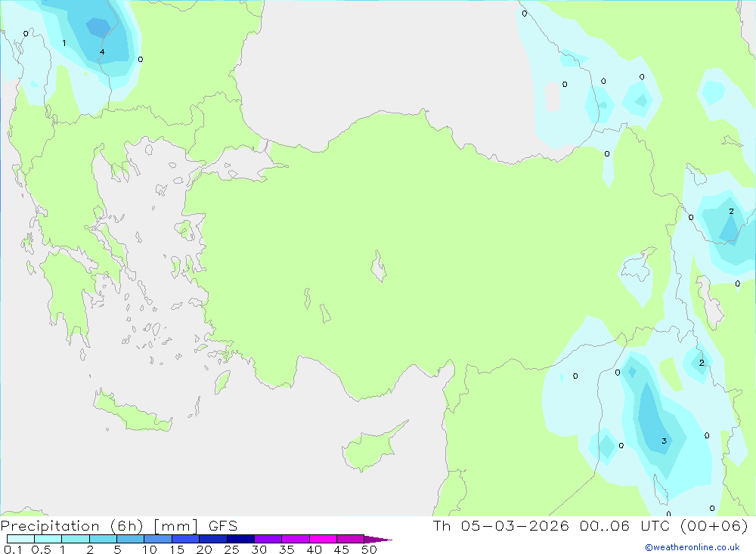Click the 25–30 mm dark blue swatch
The width and height of the screenshot is (756, 554).
[240, 539]
